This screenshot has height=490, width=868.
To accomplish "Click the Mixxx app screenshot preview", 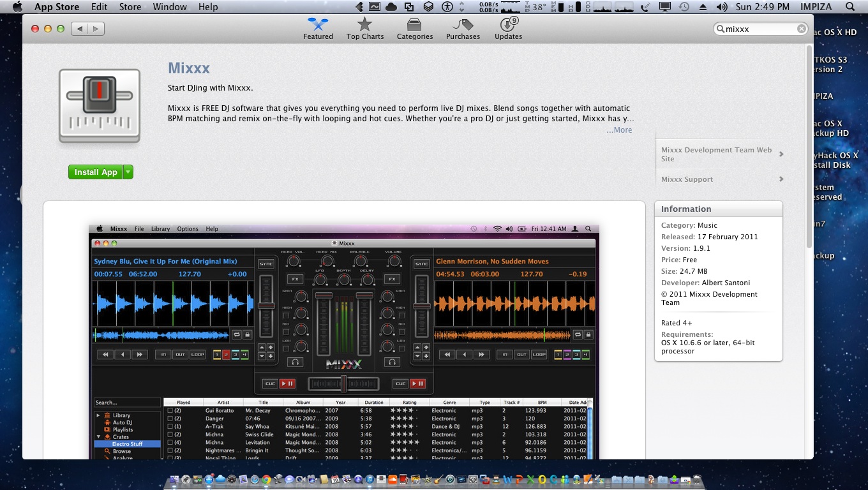I will pos(344,341).
